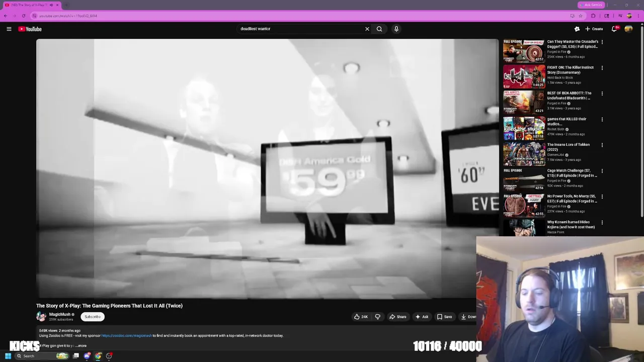Dislike the video
The height and width of the screenshot is (362, 644).
[x=377, y=317]
